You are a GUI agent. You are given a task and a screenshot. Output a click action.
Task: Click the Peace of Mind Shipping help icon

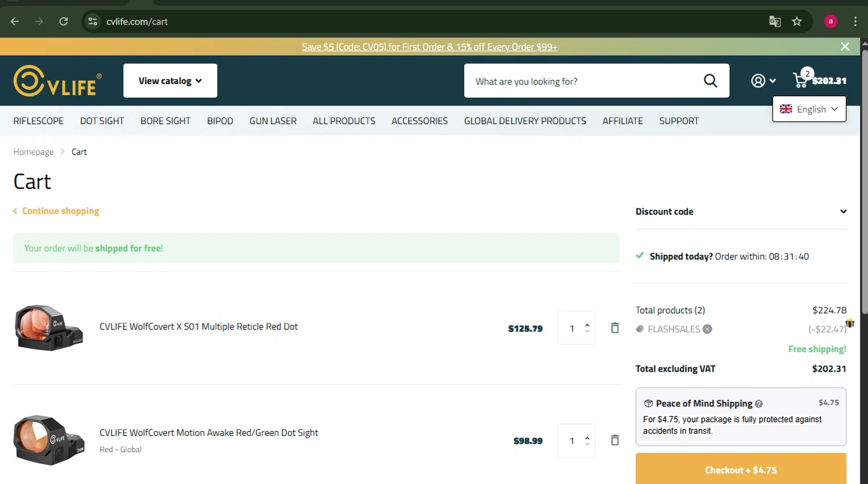[759, 404]
